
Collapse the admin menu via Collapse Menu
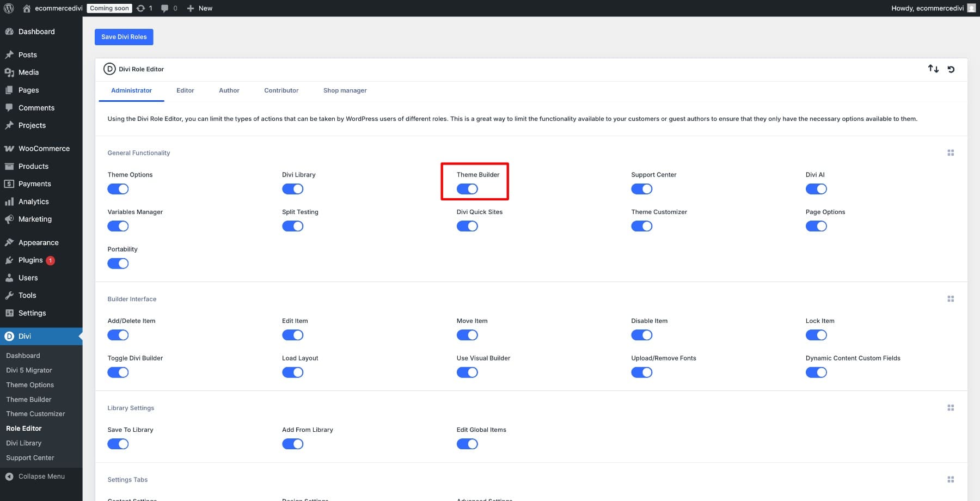[41, 476]
